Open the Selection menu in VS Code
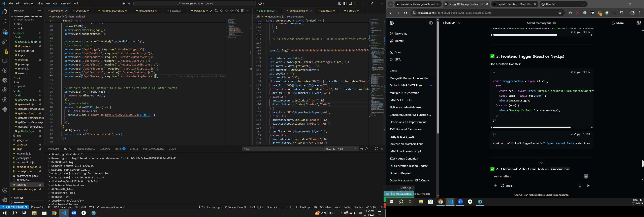The width and height of the screenshot is (644, 217). pos(29,3)
